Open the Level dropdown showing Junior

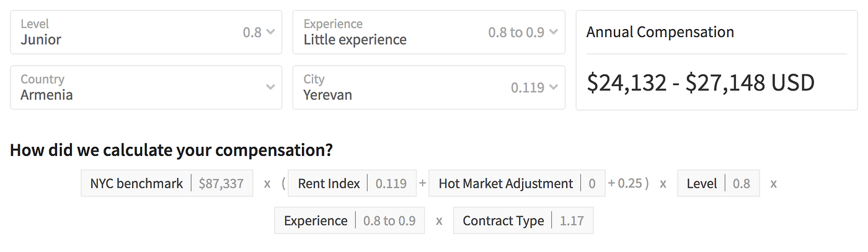(146, 32)
